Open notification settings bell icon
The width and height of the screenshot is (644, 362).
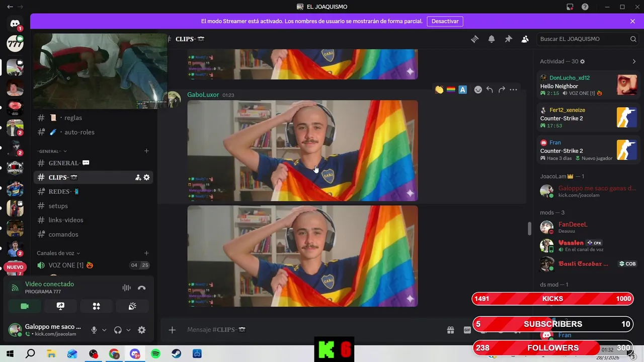tap(492, 39)
